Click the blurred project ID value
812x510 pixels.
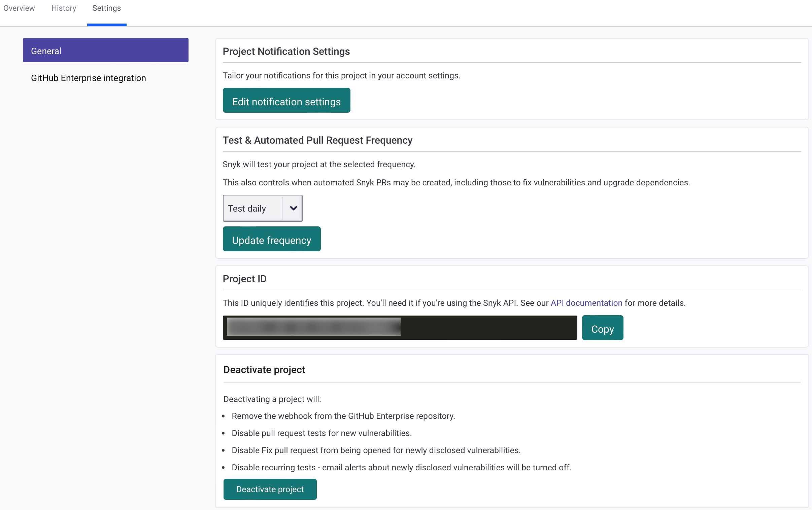[x=313, y=327]
